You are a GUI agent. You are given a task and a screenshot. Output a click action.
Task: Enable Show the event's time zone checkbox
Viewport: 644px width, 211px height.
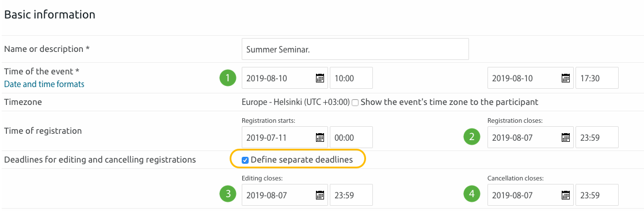click(355, 102)
